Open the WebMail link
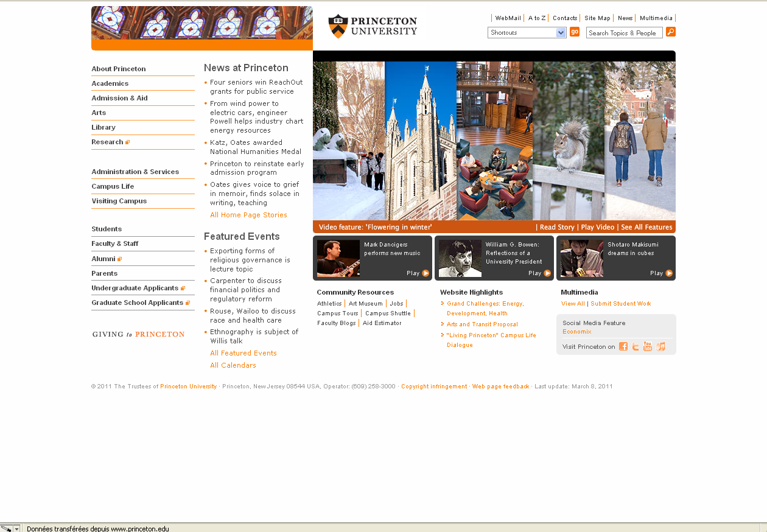The height and width of the screenshot is (532, 767). 508,18
